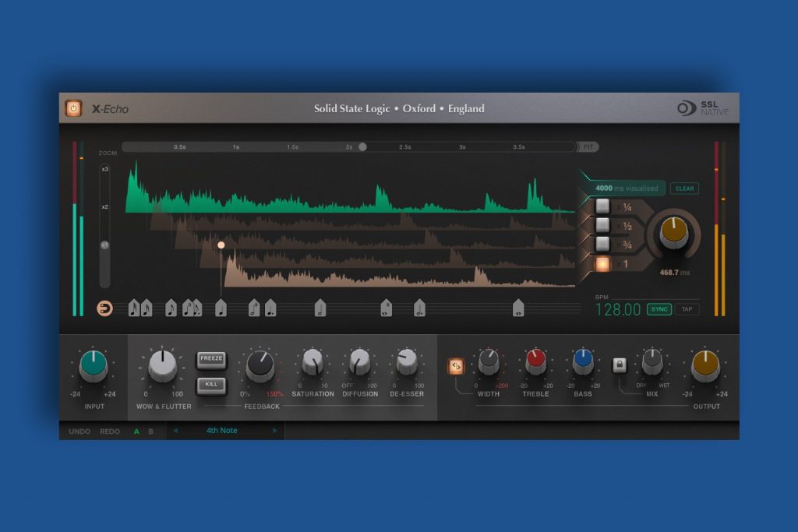Enable the snap magnet icon
This screenshot has width=798, height=532.
point(105,308)
